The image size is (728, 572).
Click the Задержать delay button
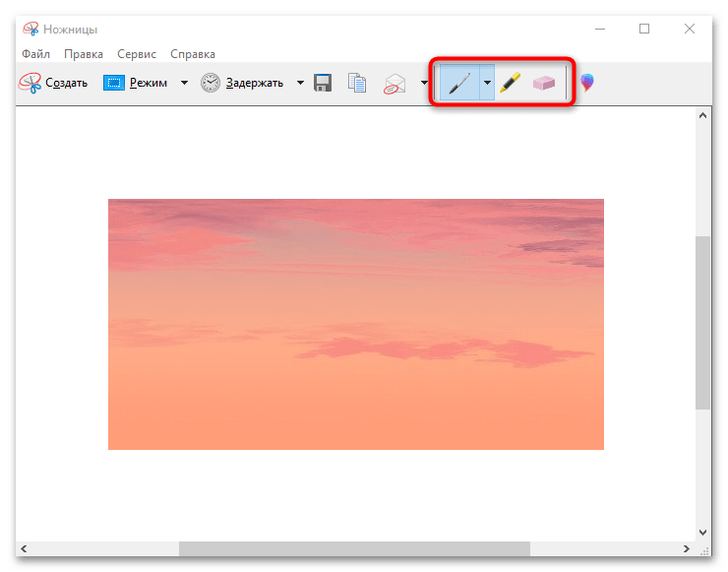coord(242,83)
